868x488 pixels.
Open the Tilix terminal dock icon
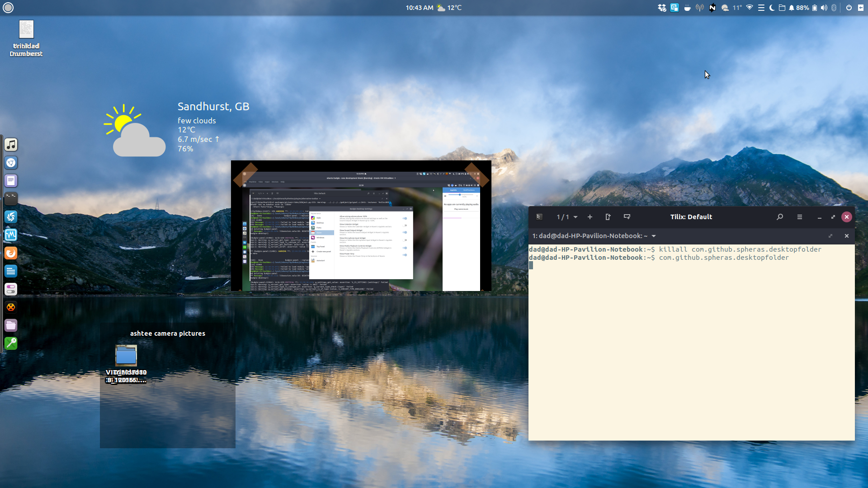tap(11, 199)
